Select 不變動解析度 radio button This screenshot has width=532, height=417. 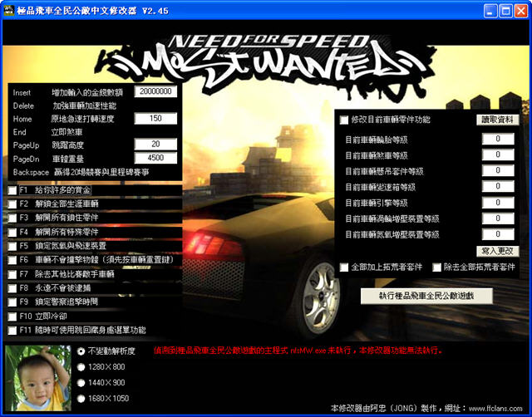[81, 351]
